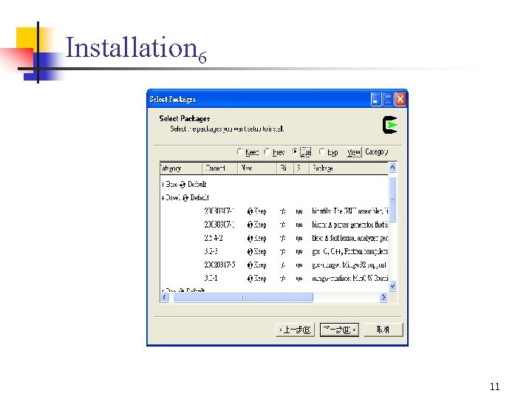532x399 pixels.
Task: Collapse the Devel category tree node
Action: 163,198
